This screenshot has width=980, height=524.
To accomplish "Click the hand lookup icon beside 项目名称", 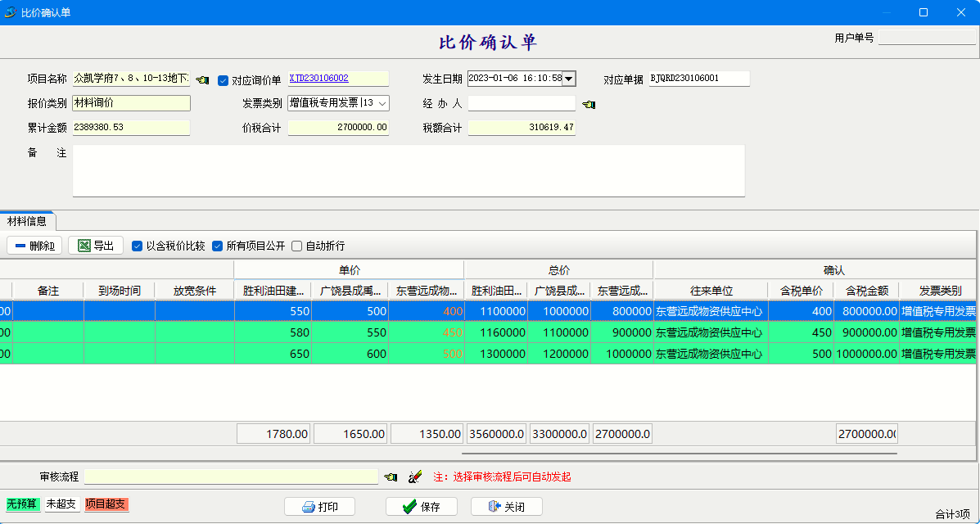I will point(202,80).
